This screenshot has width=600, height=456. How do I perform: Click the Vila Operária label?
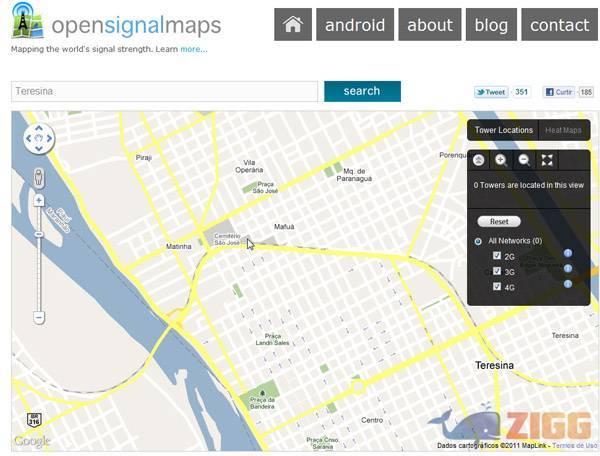249,166
